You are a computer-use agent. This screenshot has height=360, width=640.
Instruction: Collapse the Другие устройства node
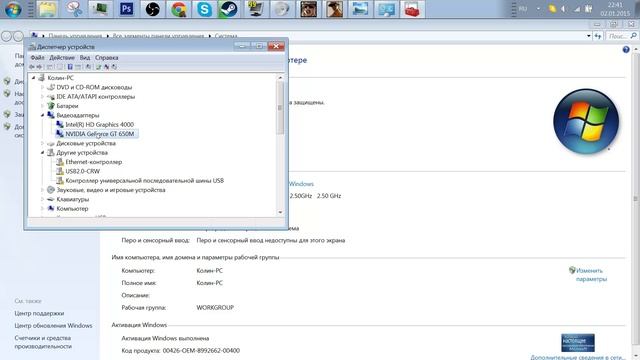tap(42, 153)
